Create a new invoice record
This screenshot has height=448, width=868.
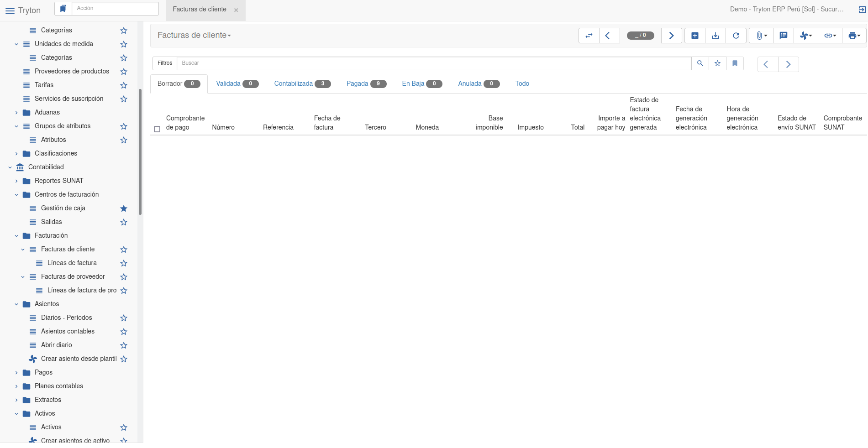tap(694, 36)
